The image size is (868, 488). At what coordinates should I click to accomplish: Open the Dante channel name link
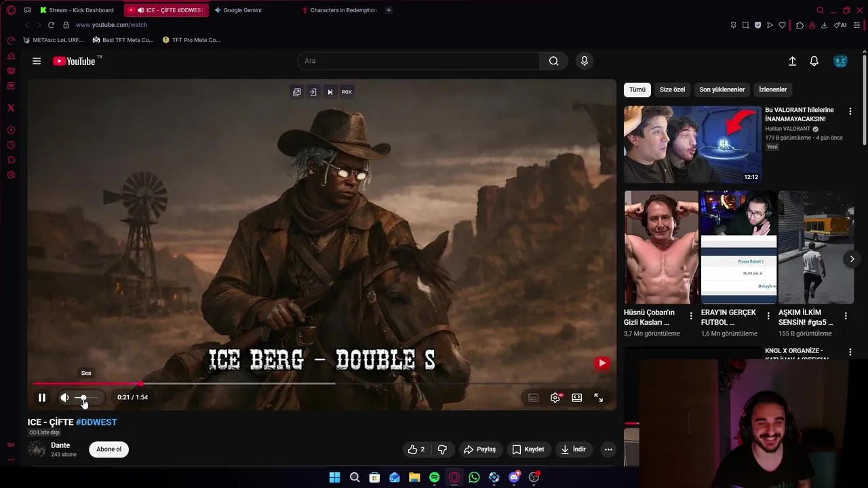60,445
